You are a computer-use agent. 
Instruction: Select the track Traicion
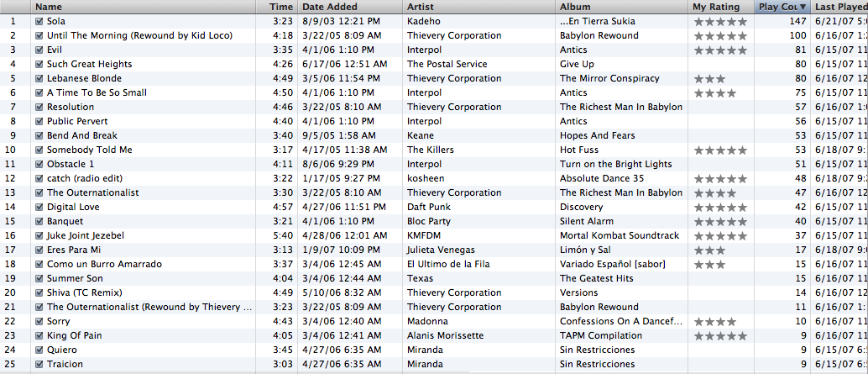(x=65, y=364)
